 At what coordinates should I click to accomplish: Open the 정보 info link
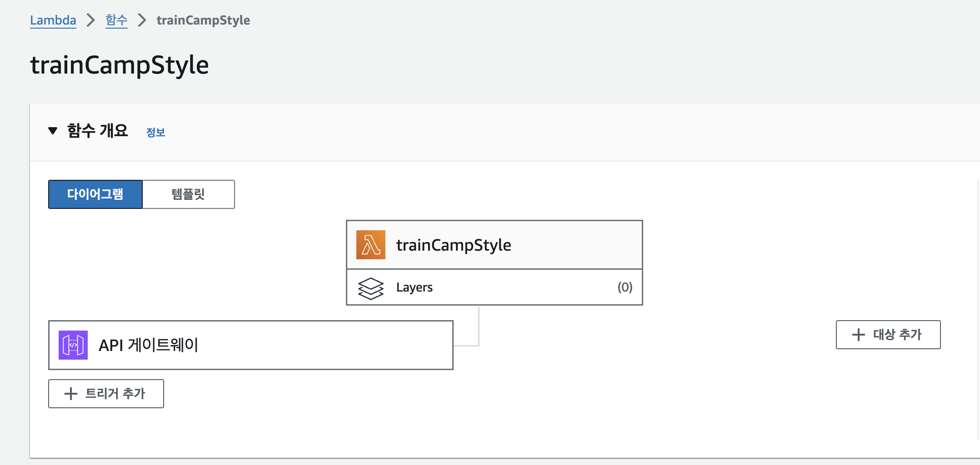(155, 132)
